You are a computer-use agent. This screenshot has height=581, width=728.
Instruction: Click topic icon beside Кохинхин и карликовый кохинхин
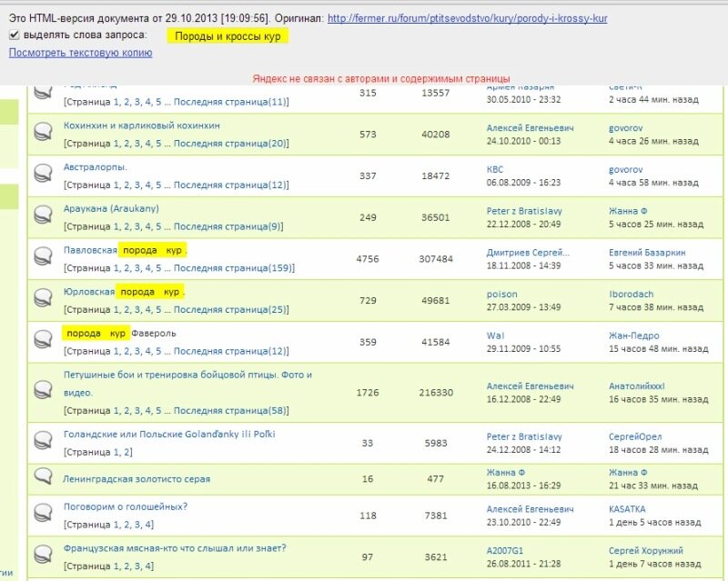[x=42, y=134]
